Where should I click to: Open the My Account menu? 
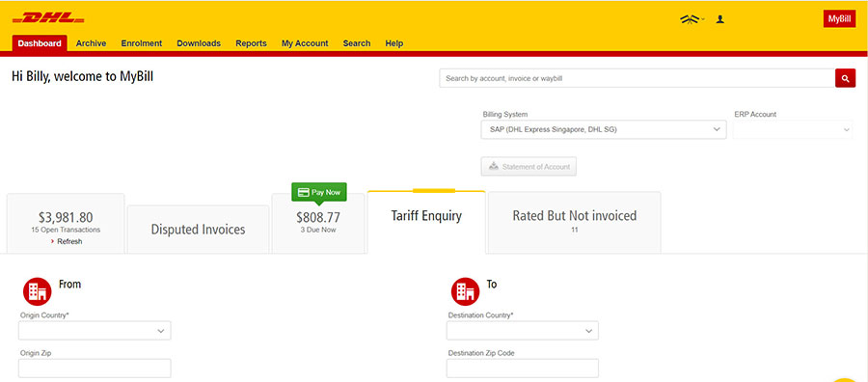coord(305,43)
